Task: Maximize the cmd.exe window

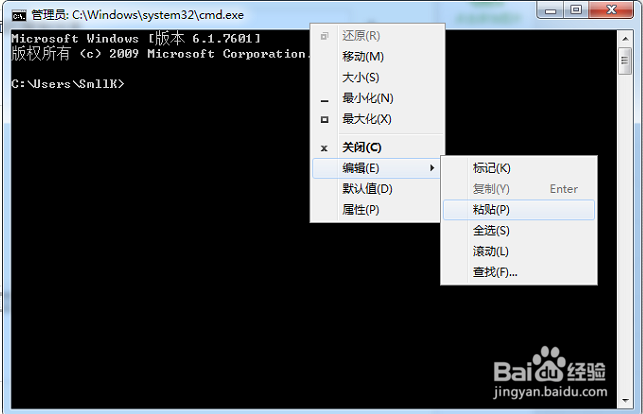Action: click(x=576, y=10)
